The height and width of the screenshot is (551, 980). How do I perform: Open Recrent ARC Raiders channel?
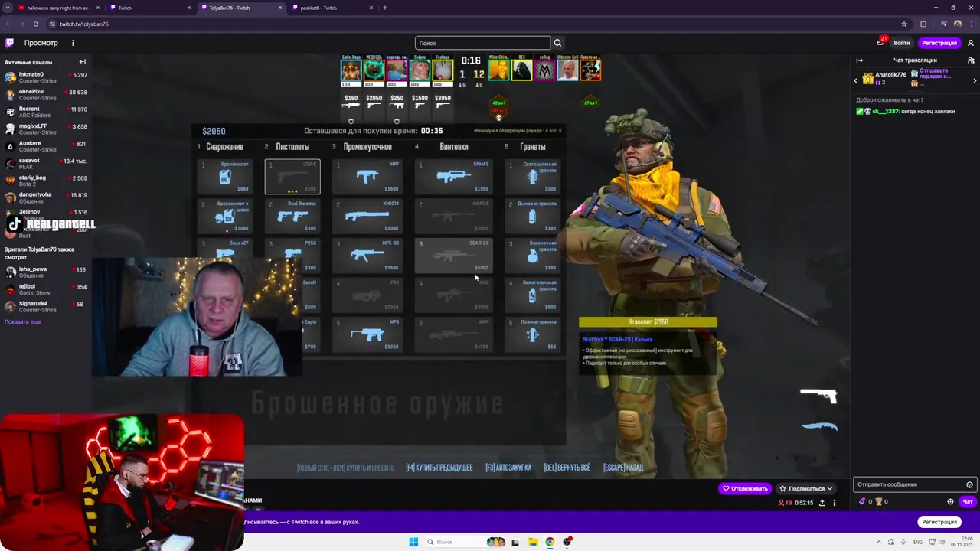coord(46,112)
